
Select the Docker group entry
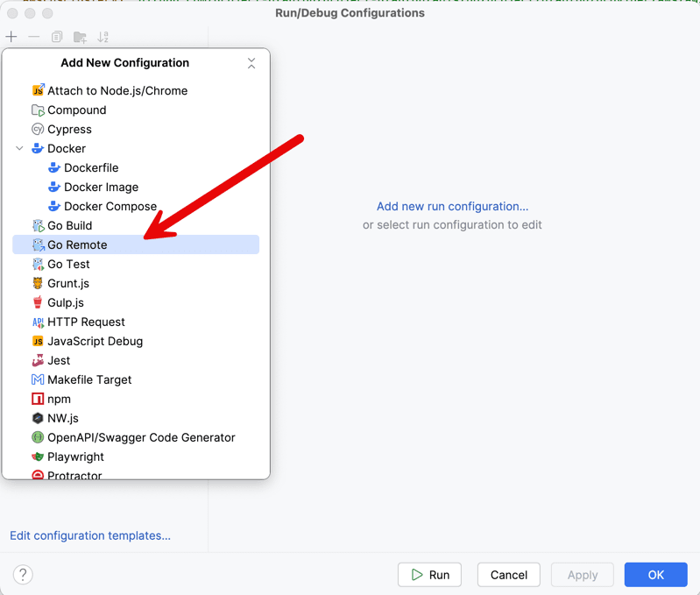[136, 148]
